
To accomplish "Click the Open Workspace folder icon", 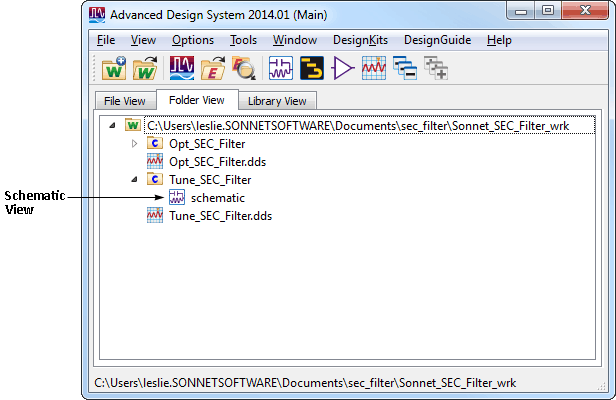I will [x=145, y=68].
